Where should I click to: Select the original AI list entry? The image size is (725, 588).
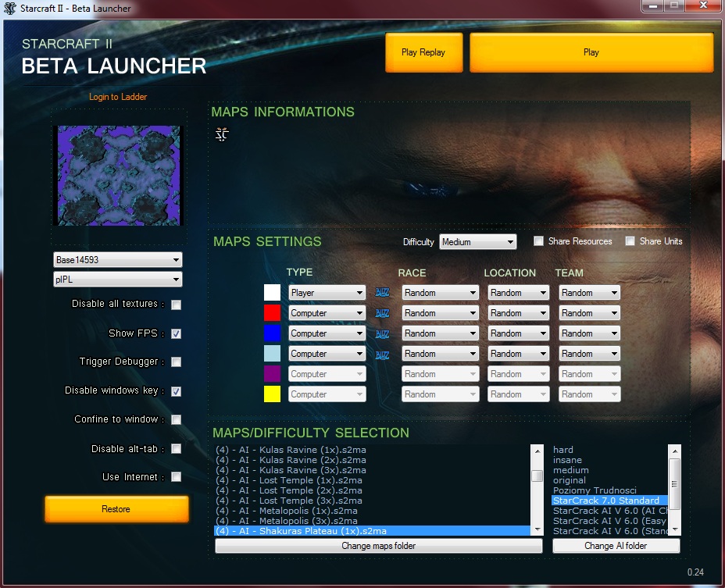[610, 480]
